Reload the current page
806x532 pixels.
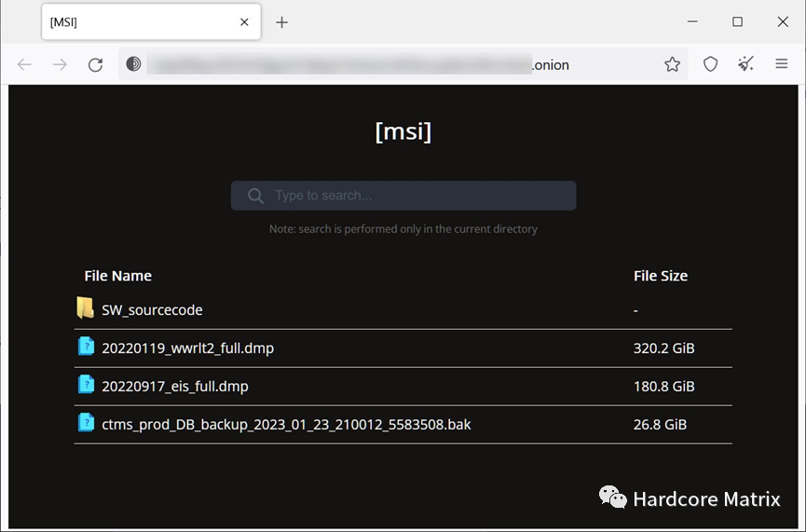click(95, 64)
